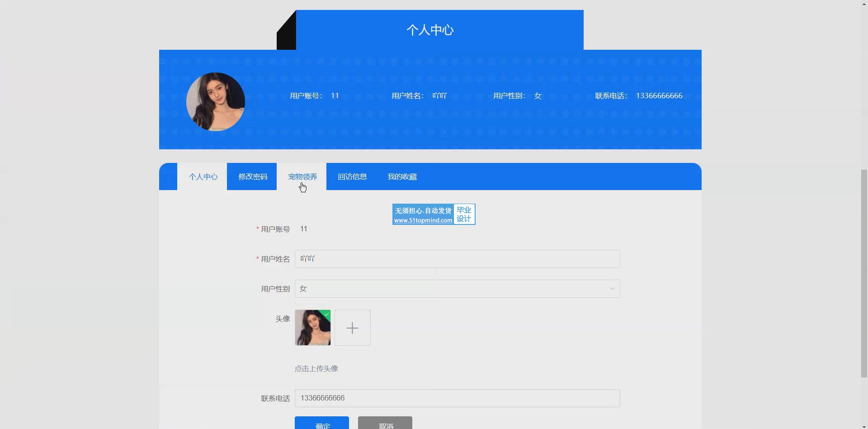Go to the 回访信息 tab
This screenshot has height=429, width=868.
tap(352, 176)
